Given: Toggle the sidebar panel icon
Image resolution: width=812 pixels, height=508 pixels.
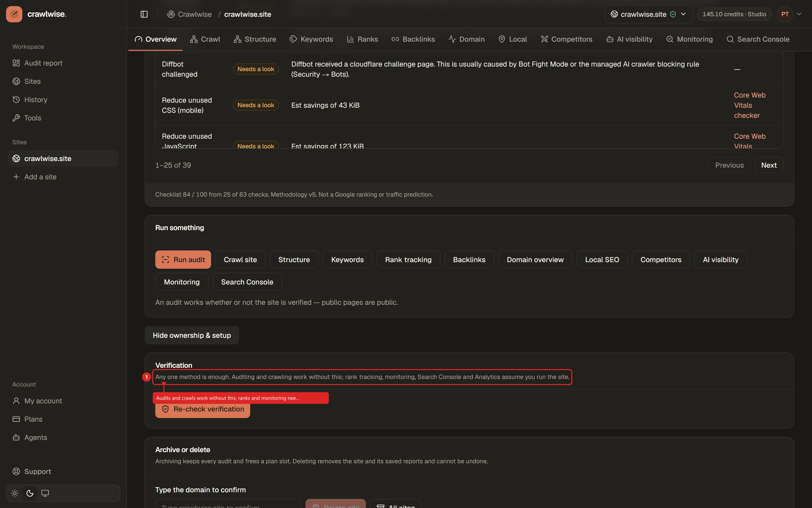Looking at the screenshot, I should [144, 14].
